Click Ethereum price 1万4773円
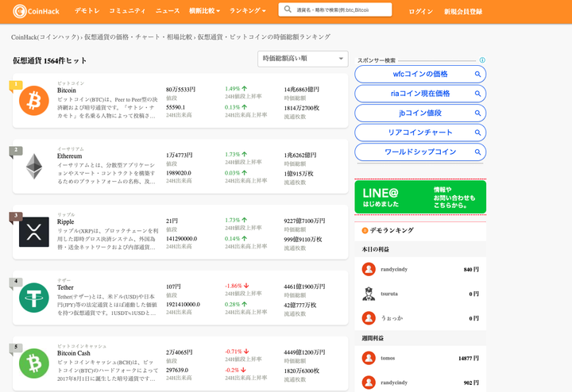Image resolution: width=572 pixels, height=392 pixels. coord(179,156)
